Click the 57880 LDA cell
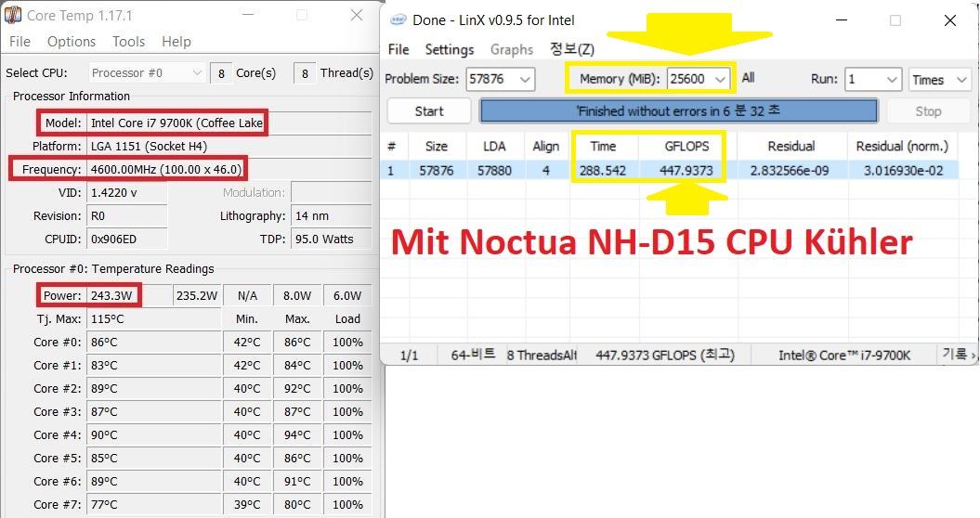This screenshot has height=518, width=980. point(494,171)
